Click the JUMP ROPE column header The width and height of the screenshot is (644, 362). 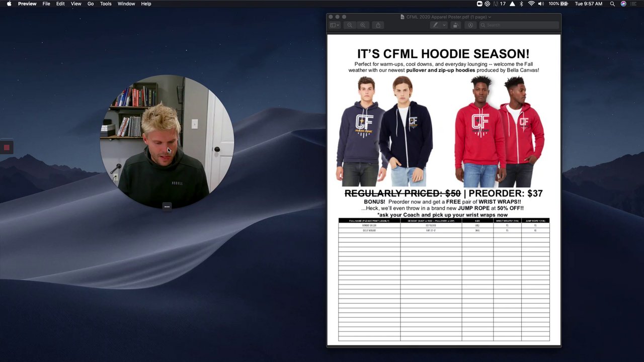click(535, 221)
